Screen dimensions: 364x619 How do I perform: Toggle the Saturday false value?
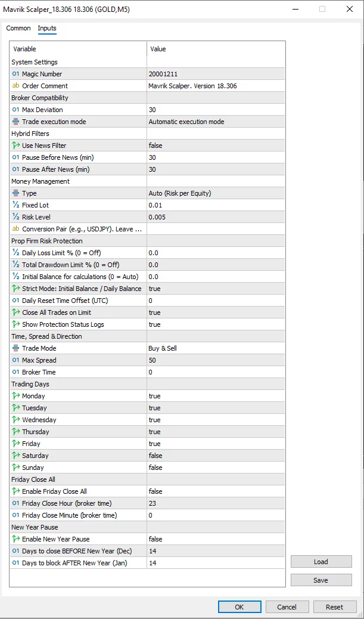(216, 456)
